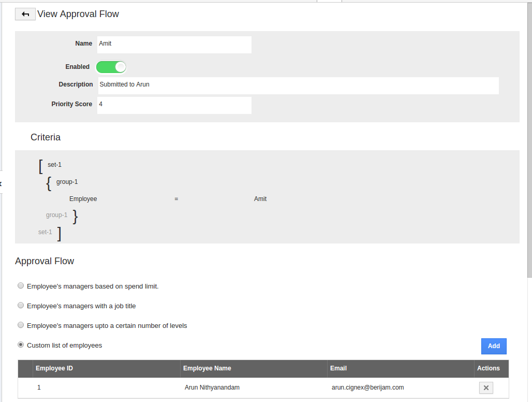Click the Description text field
Viewport: 532px width, 402px height.
pyautogui.click(x=298, y=85)
